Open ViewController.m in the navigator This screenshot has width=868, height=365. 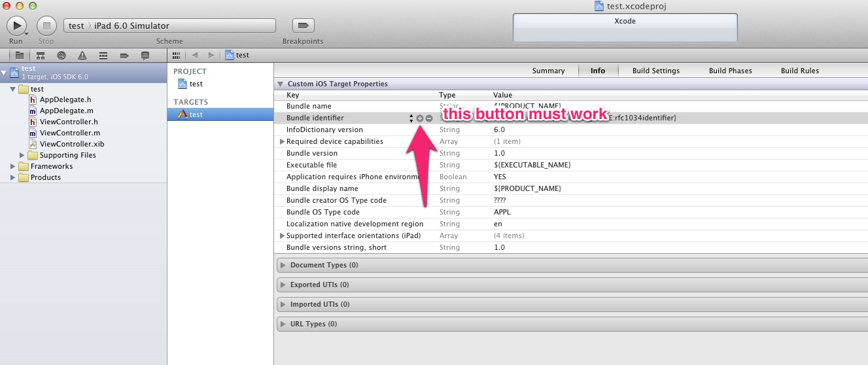click(x=69, y=133)
